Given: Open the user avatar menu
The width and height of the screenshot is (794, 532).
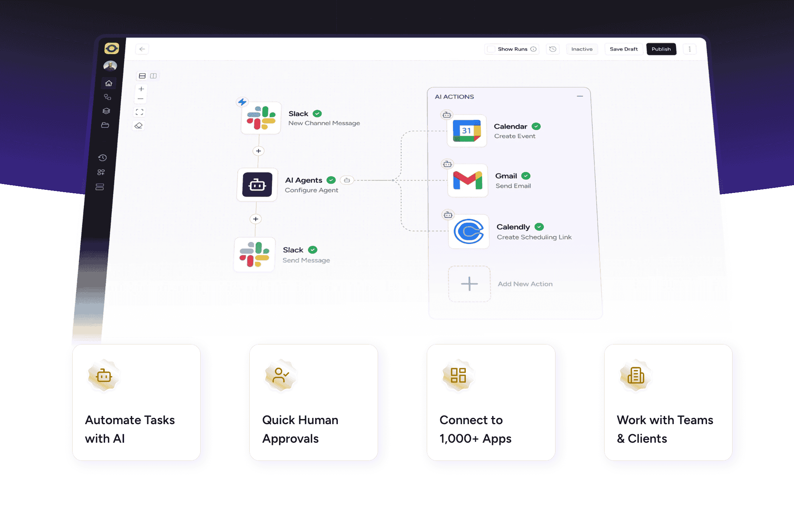Looking at the screenshot, I should [109, 66].
